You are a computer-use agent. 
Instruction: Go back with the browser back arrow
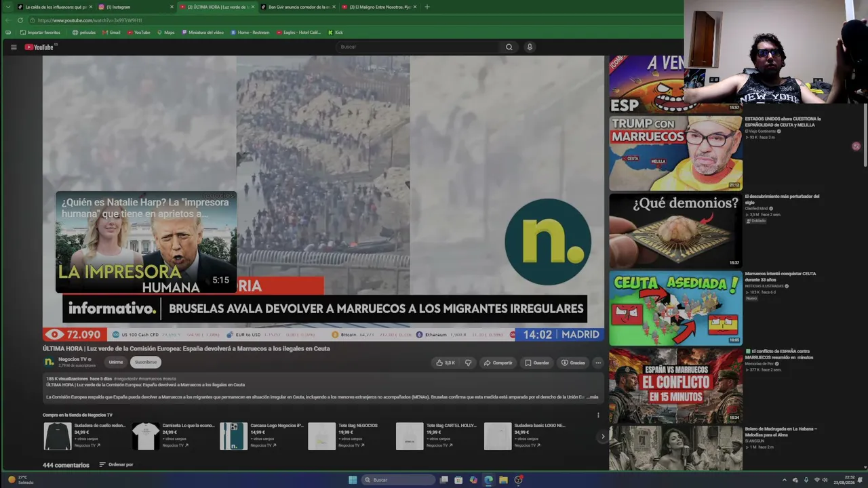pos(8,20)
